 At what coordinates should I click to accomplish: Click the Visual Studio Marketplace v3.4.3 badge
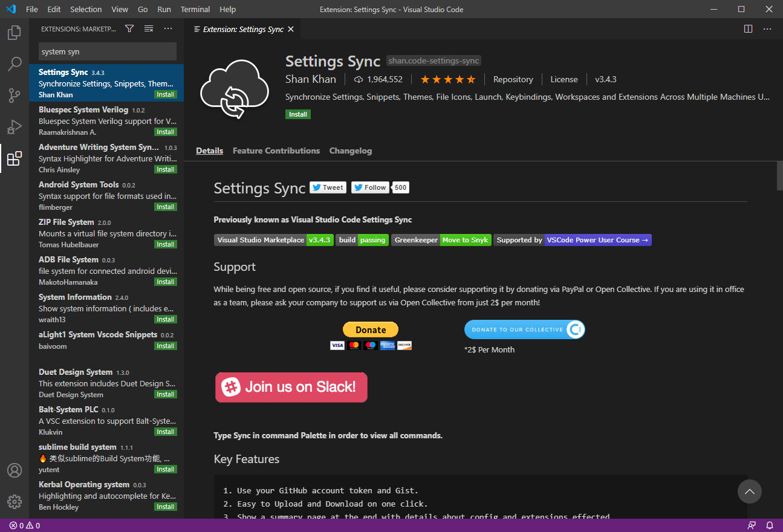(274, 240)
